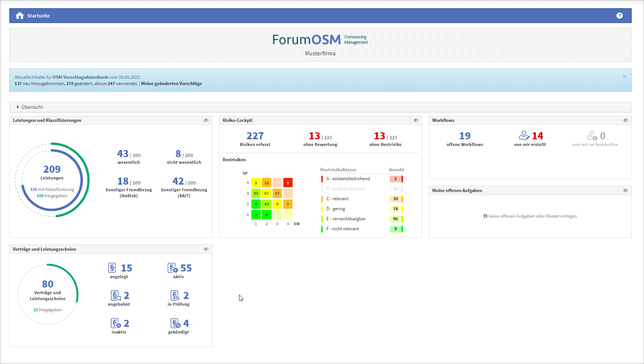The height and width of the screenshot is (364, 644).
Task: Toggle visibility of Verträge und Leistungsscheine panel
Action: coord(206,249)
